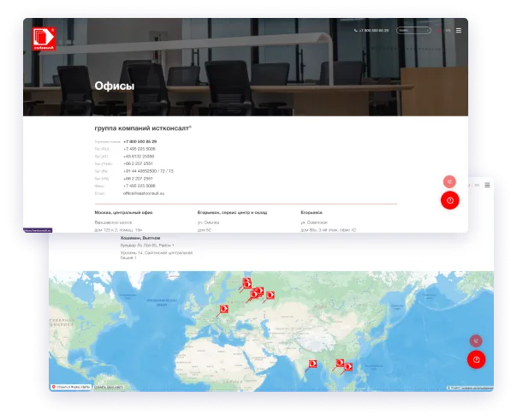Click the callback phone button over map
This screenshot has width=517, height=420.
click(x=476, y=341)
